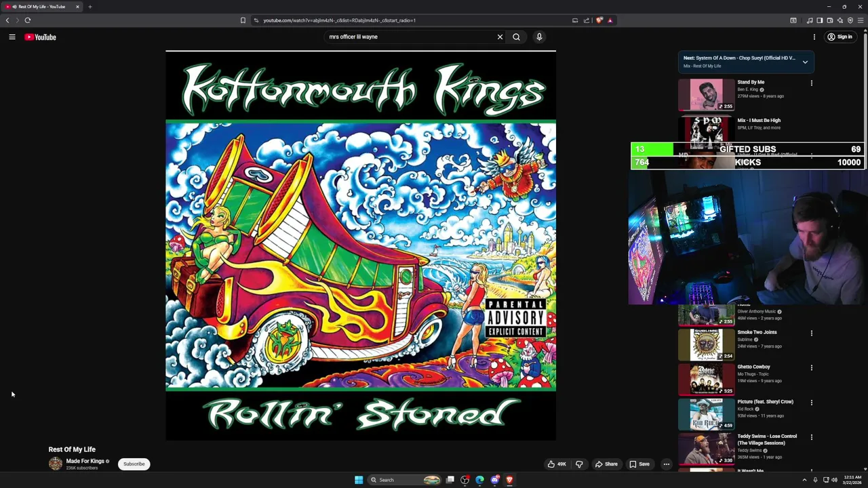This screenshot has height=488, width=868.
Task: Play 'Smoke Two Joints' by Sublime
Action: tap(706, 344)
